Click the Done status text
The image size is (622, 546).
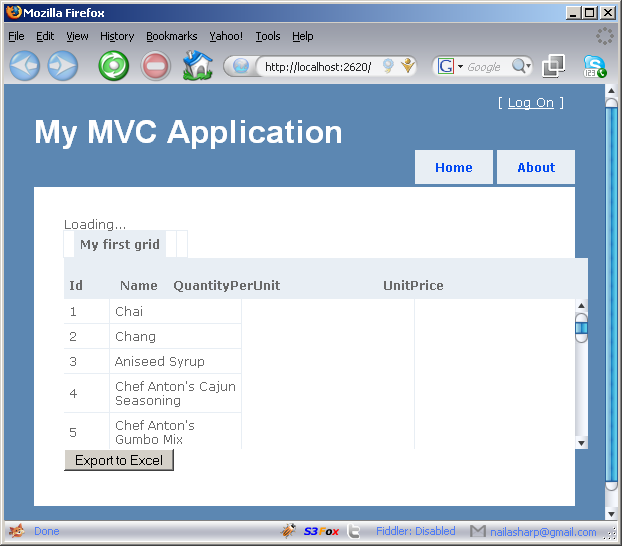point(47,531)
